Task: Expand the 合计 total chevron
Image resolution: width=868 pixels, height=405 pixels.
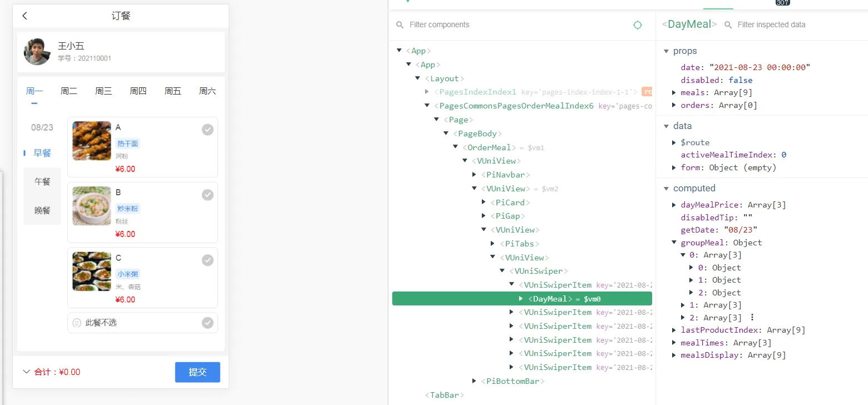Action: pos(26,372)
